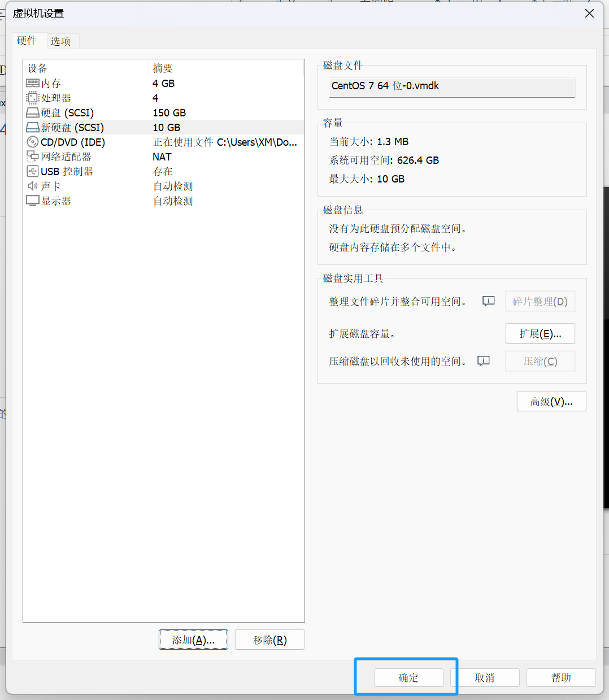Select the sound card (声卡) speaker icon

click(x=33, y=186)
